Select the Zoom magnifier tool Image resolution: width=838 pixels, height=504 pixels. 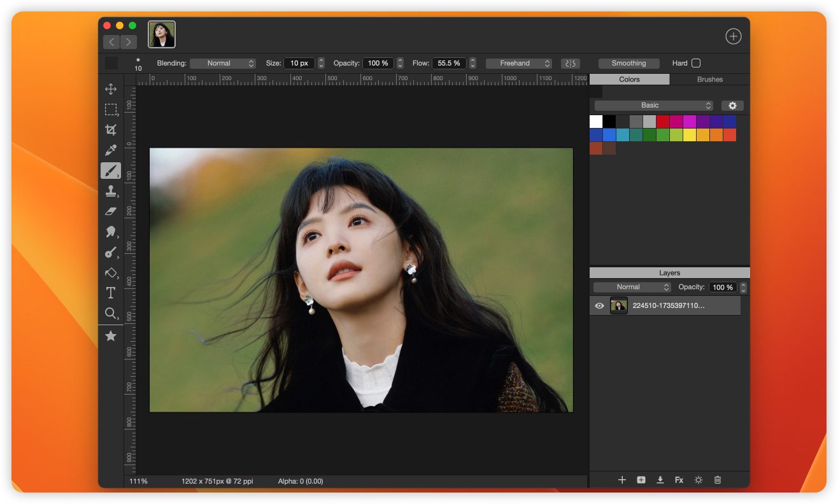coord(111,313)
